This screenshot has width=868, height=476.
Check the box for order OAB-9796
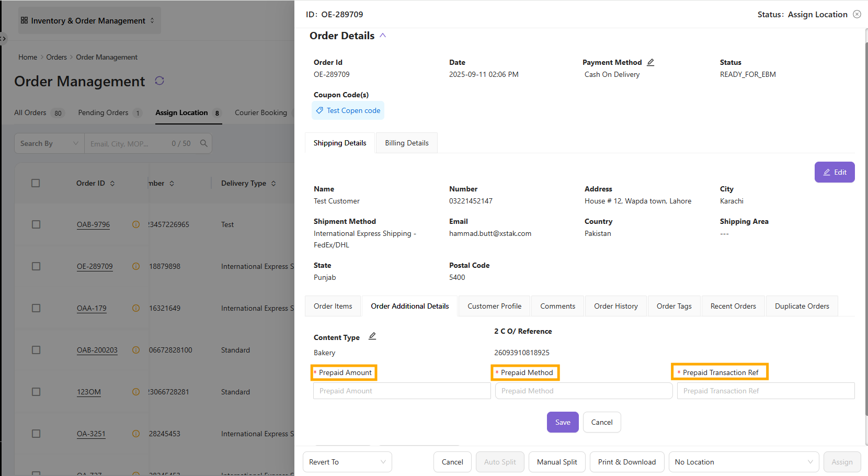36,224
